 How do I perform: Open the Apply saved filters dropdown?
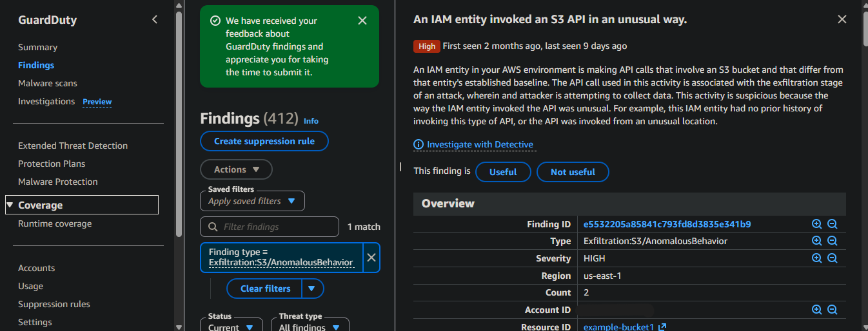pyautogui.click(x=252, y=201)
